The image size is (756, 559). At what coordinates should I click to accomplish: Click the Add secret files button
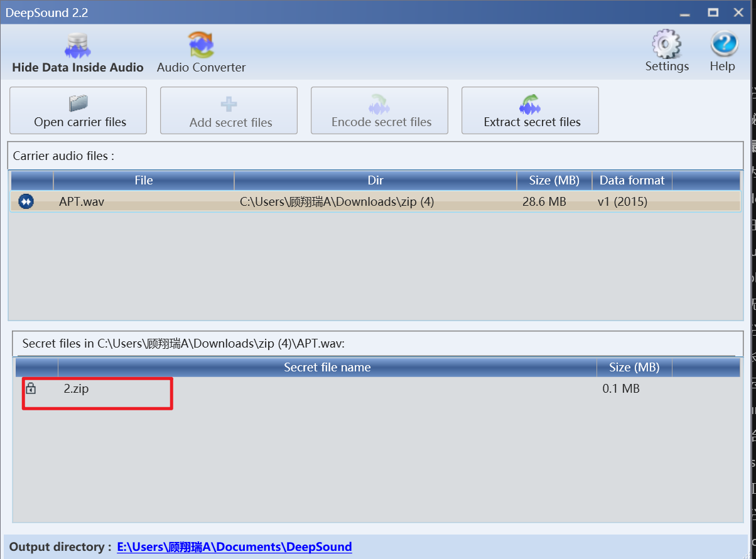pyautogui.click(x=229, y=110)
